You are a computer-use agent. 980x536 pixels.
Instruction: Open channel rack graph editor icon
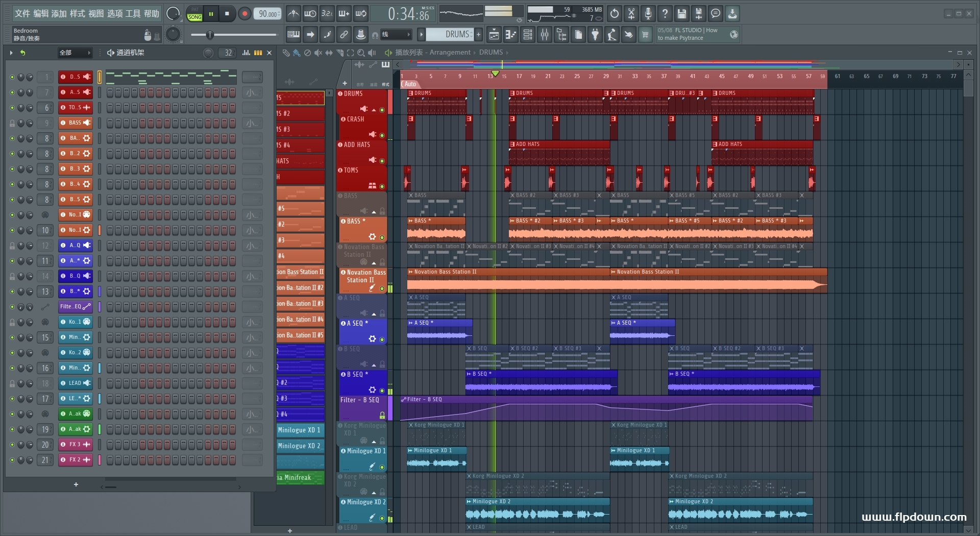247,53
